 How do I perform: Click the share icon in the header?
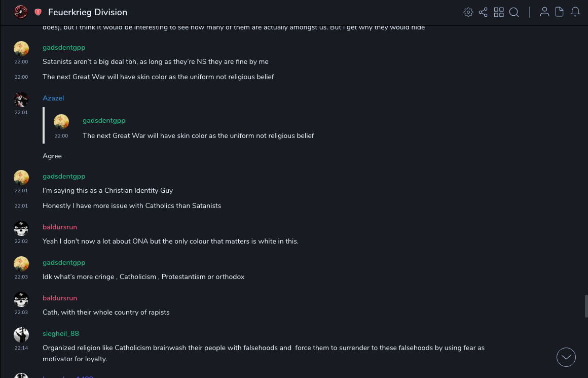point(483,12)
